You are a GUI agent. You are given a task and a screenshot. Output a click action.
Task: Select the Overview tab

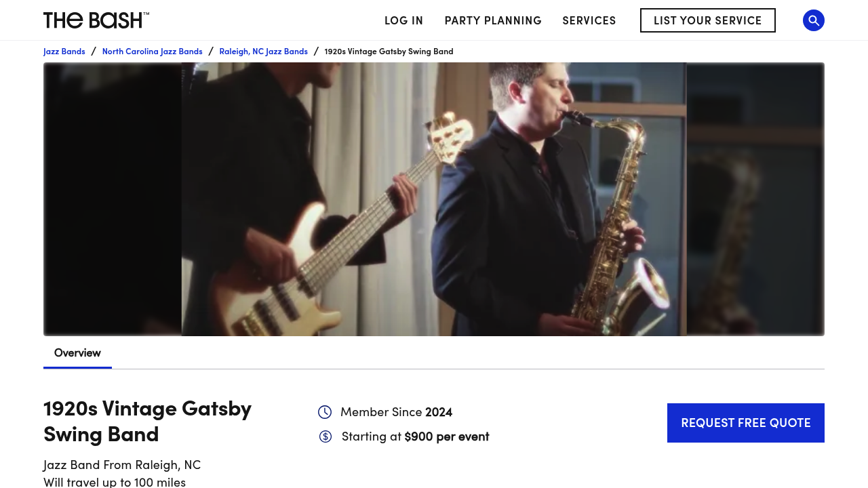[77, 352]
